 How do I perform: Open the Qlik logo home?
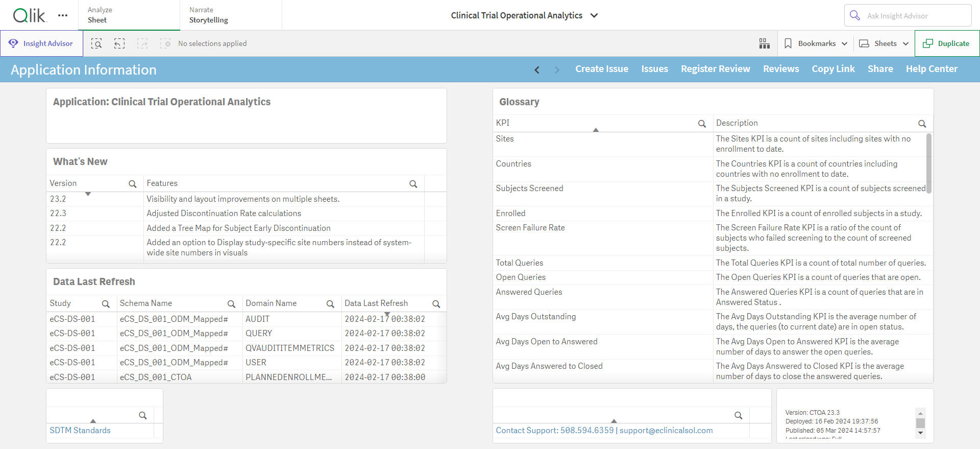(x=29, y=16)
